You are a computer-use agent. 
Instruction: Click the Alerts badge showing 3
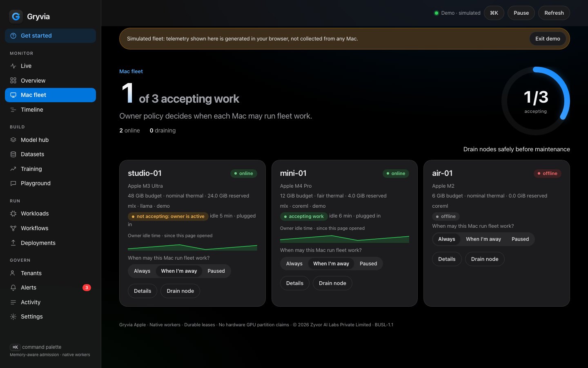tap(87, 287)
